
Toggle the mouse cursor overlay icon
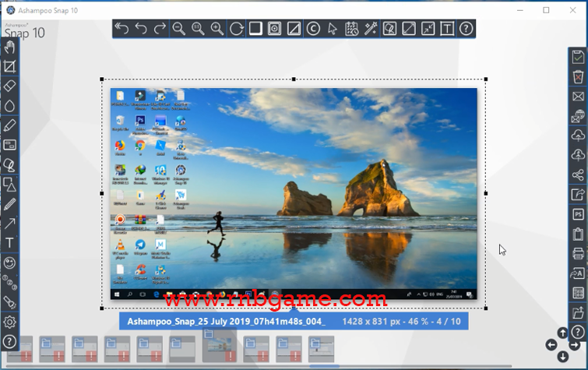tap(333, 29)
